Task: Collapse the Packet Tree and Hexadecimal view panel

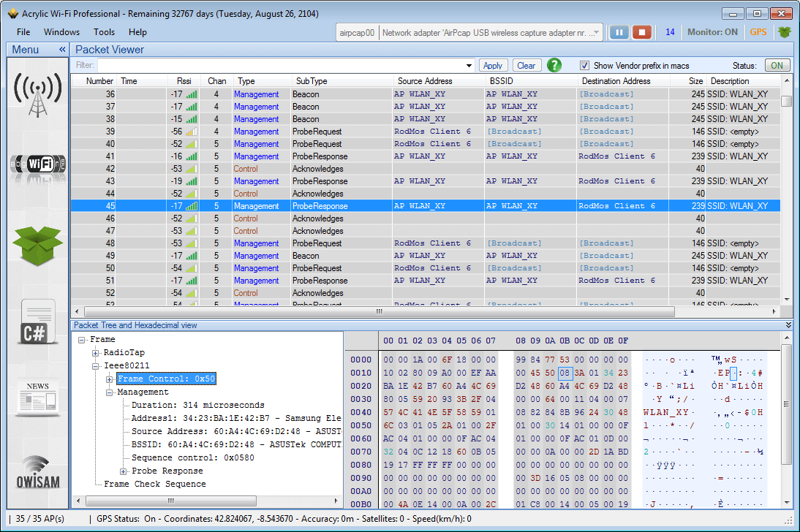Action: tap(788, 325)
